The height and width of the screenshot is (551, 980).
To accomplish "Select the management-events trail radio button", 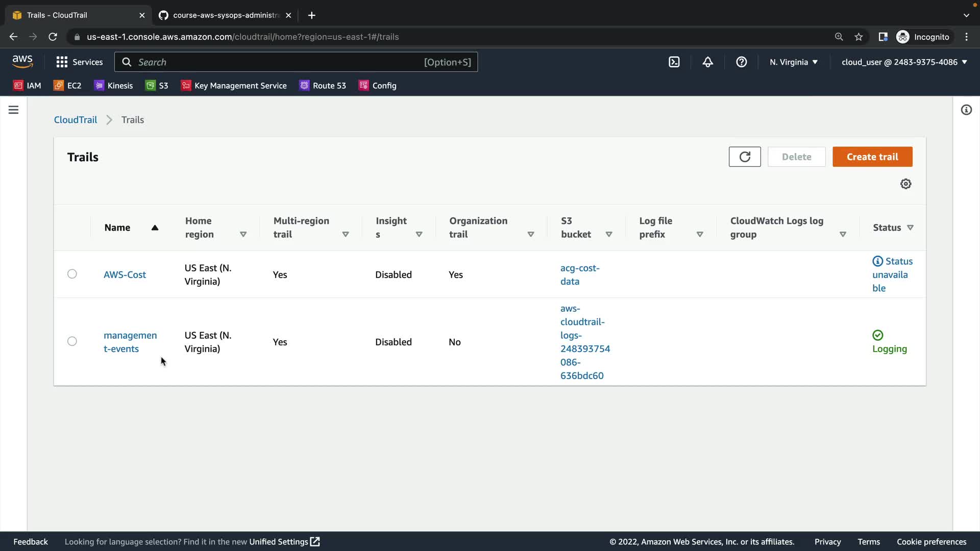I will 72,341.
